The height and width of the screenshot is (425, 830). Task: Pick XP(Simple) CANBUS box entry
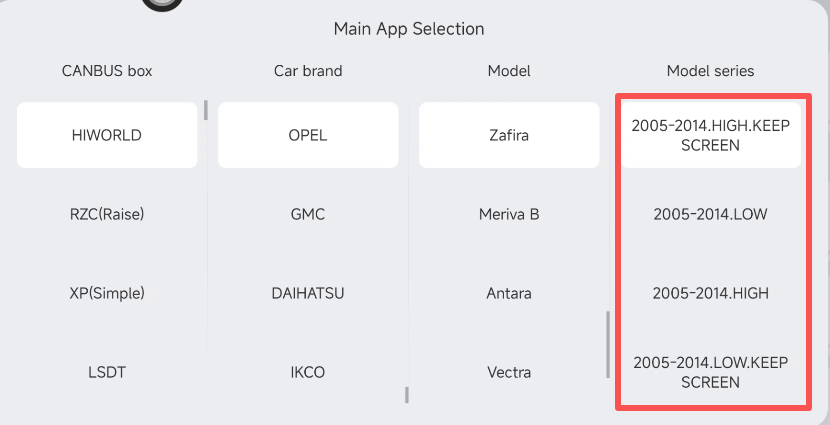(x=107, y=293)
